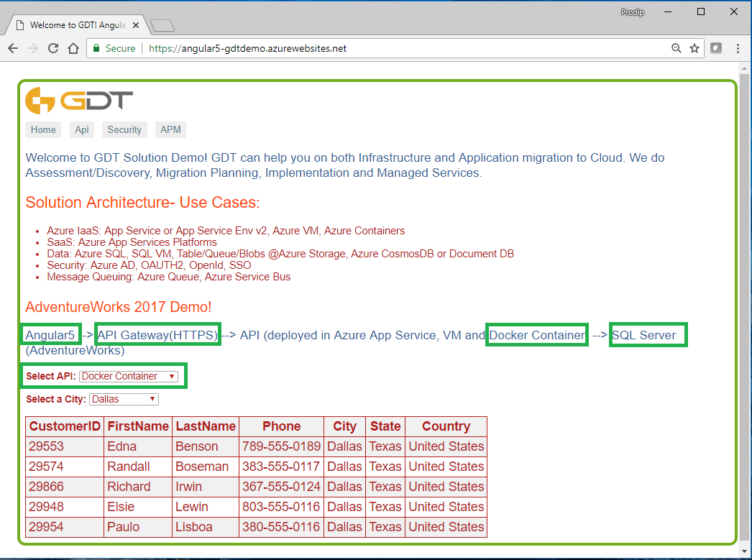Click the Phone column header
Image resolution: width=752 pixels, height=560 pixels.
(x=282, y=427)
